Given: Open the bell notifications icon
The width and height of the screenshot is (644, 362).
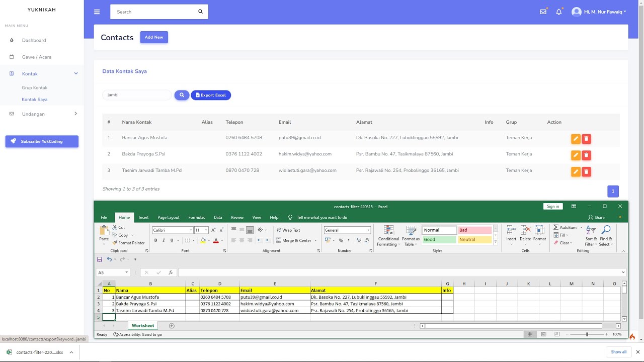Looking at the screenshot, I should tap(558, 12).
